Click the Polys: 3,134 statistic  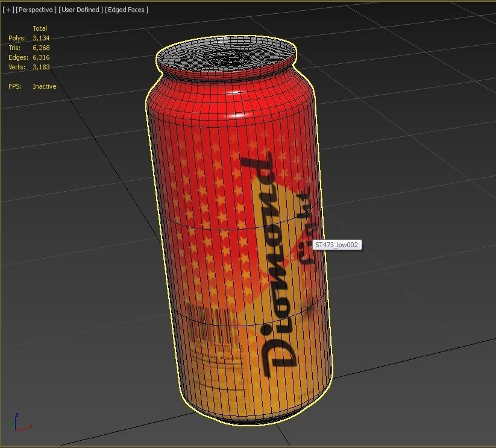pyautogui.click(x=29, y=38)
